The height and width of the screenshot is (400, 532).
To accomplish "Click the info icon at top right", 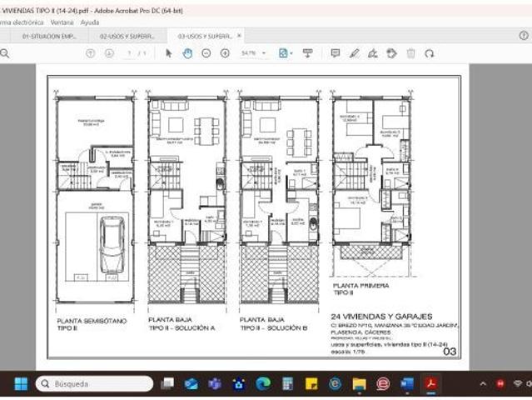I will (524, 35).
